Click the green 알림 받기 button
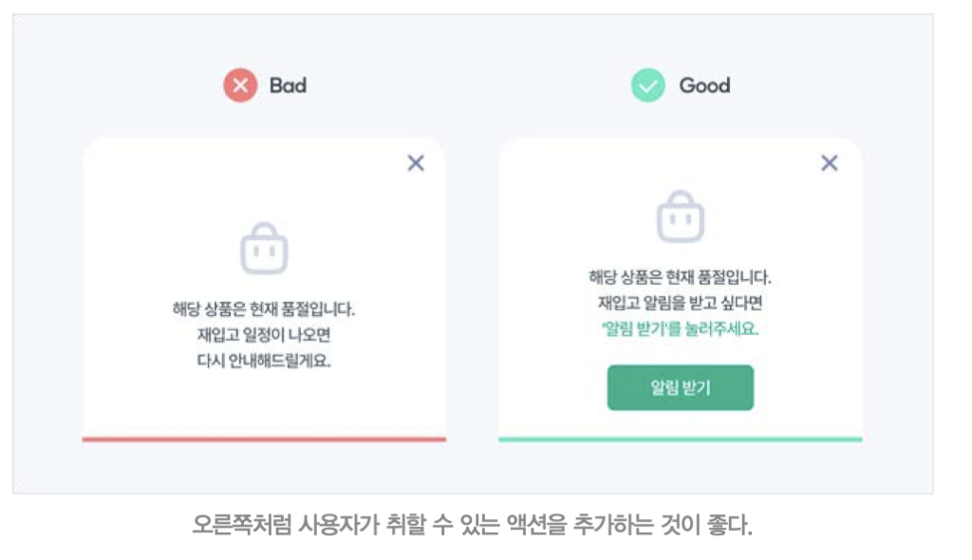 [681, 387]
